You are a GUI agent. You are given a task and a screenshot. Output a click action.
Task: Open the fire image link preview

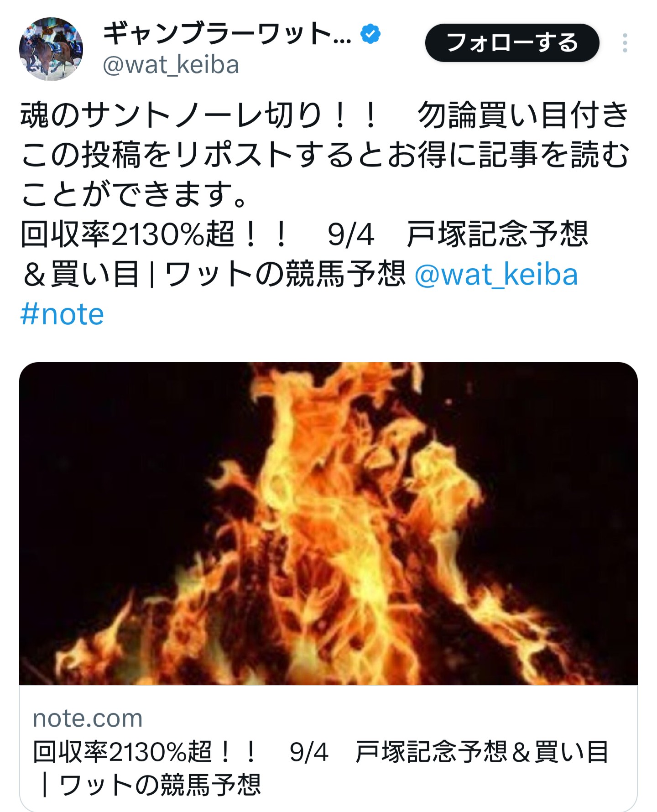pyautogui.click(x=328, y=524)
